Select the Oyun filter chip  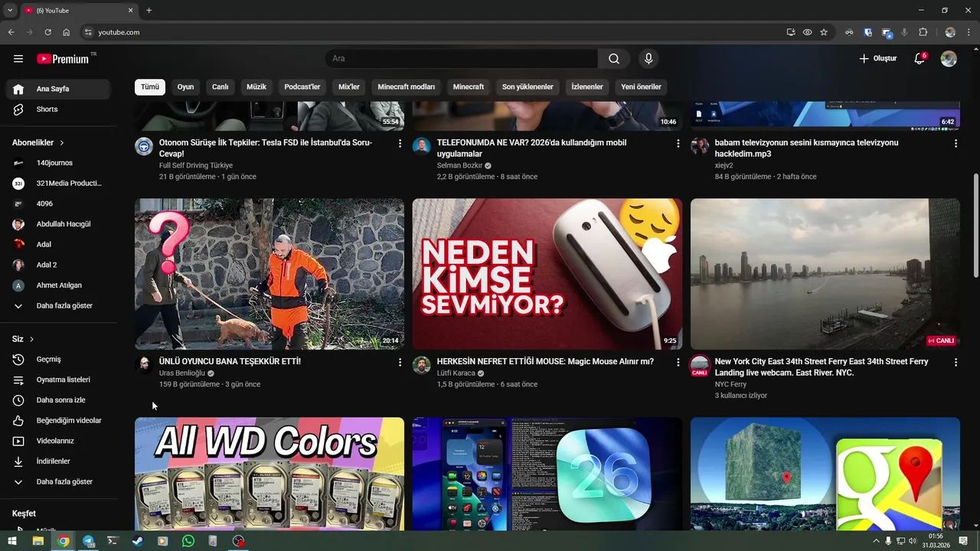[x=186, y=87]
